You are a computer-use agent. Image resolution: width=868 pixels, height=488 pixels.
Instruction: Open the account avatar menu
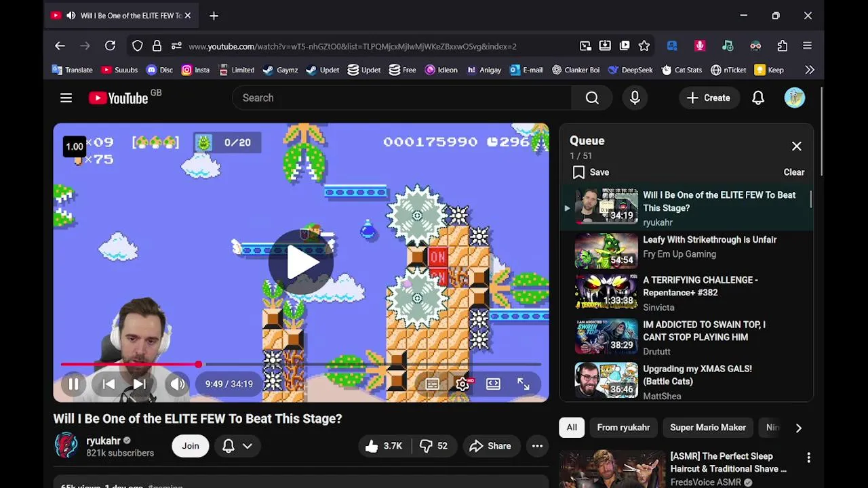pos(795,98)
